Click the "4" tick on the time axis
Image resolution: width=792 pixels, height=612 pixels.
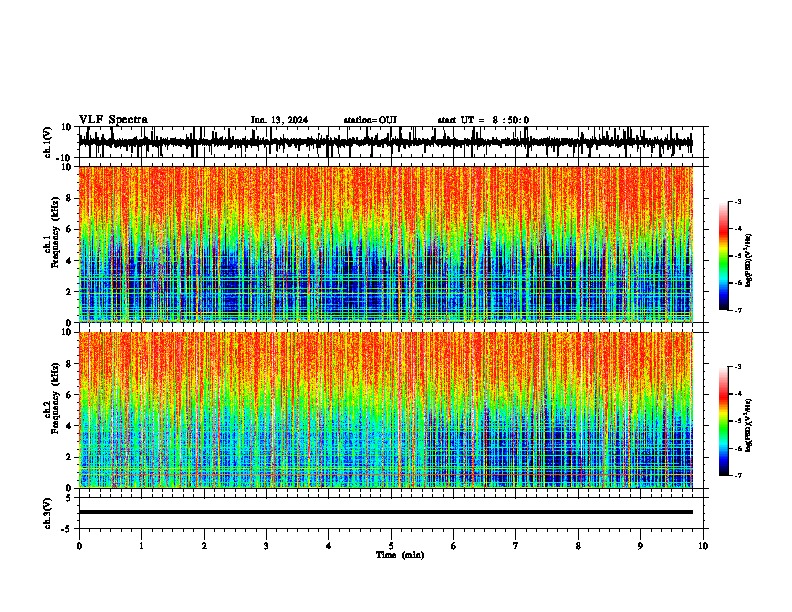click(329, 546)
